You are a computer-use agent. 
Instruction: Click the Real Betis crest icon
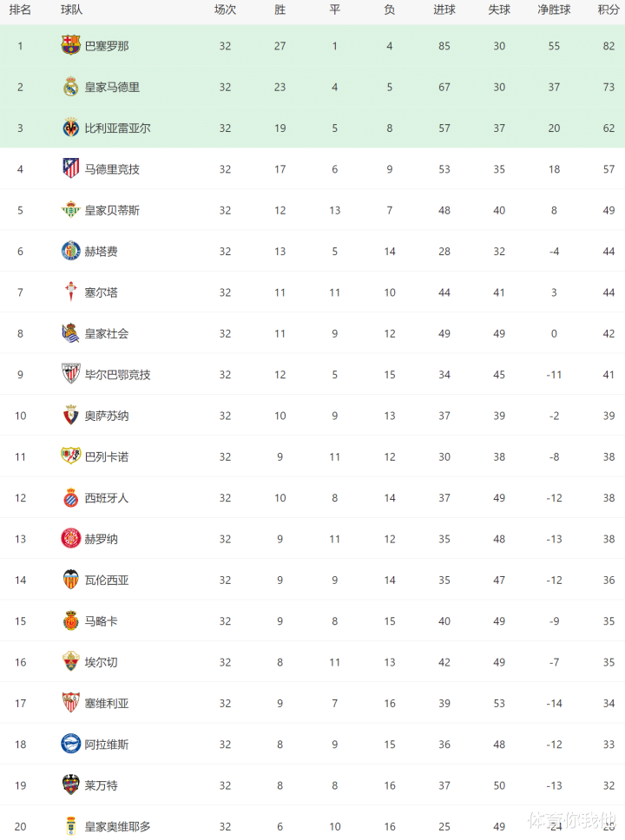pyautogui.click(x=70, y=210)
